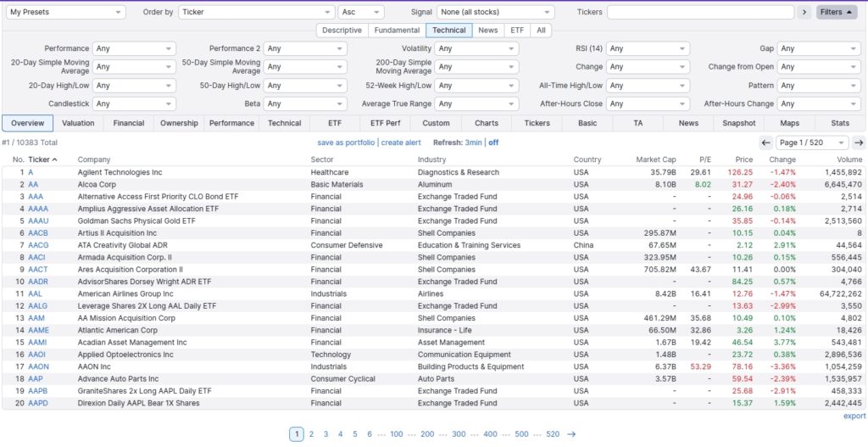This screenshot has width=868, height=447.
Task: Open the Charts view tab
Action: tap(486, 124)
